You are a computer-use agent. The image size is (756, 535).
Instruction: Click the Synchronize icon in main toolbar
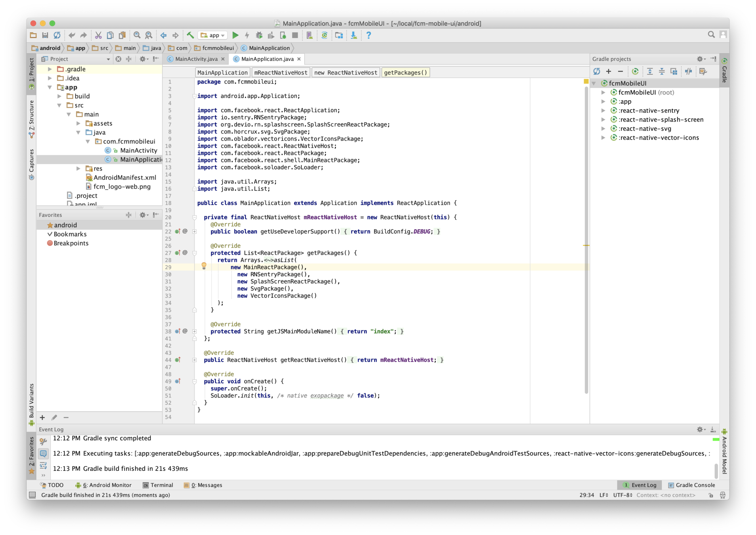(57, 35)
